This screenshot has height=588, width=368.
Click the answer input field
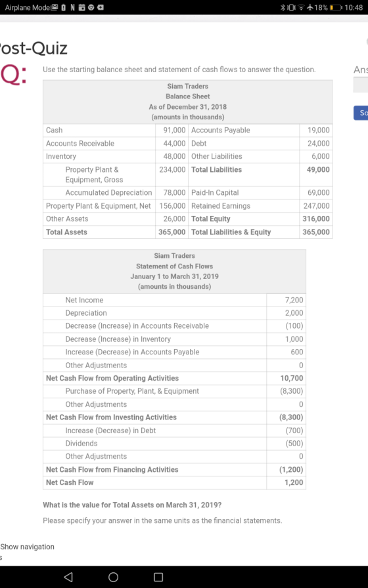point(361,85)
